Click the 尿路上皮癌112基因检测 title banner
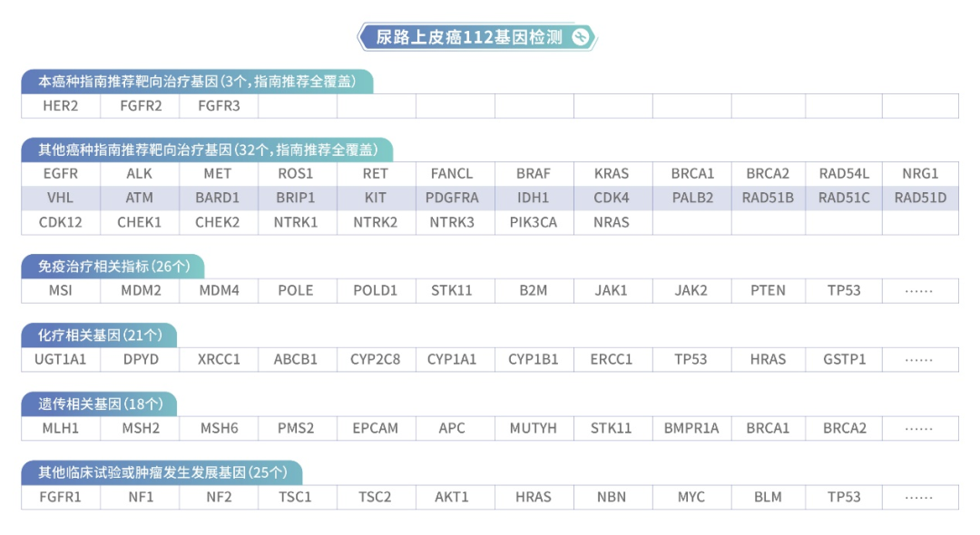The image size is (980, 535). point(477,37)
